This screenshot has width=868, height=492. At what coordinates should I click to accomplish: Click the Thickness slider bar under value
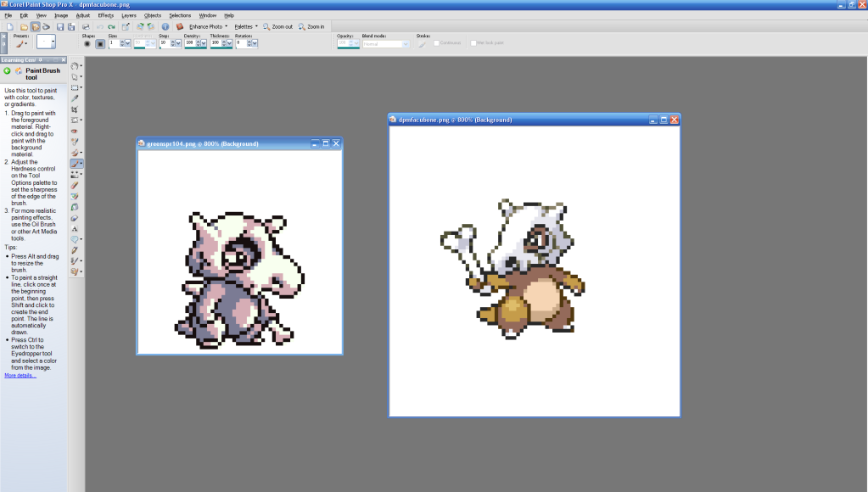coord(221,48)
